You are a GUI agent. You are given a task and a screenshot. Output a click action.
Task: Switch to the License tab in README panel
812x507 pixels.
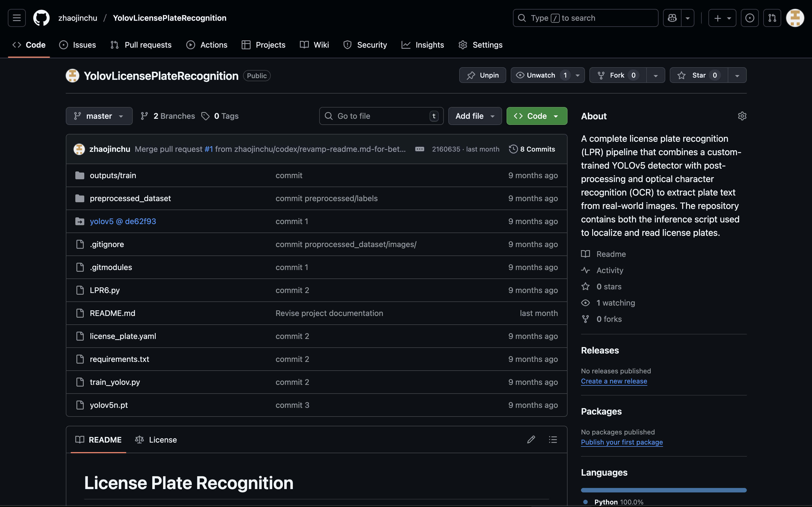156,439
